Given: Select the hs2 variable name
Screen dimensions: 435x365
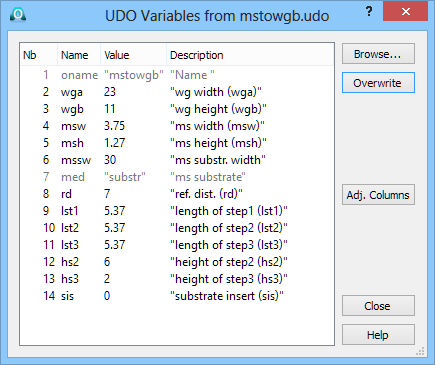Looking at the screenshot, I should pos(70,262).
